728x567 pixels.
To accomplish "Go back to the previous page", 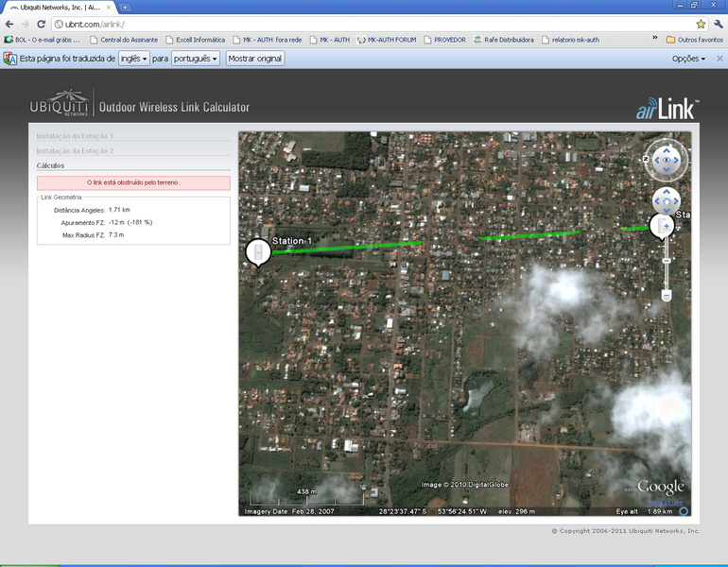I will pyautogui.click(x=9, y=25).
